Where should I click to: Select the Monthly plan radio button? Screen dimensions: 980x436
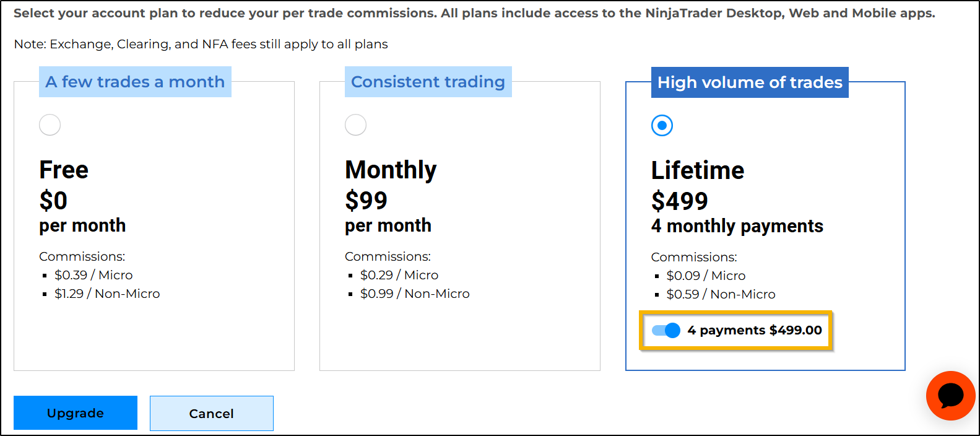pos(355,125)
